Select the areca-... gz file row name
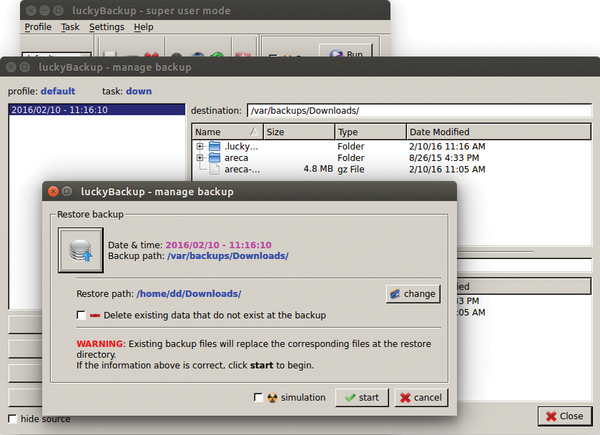This screenshot has height=435, width=600. tap(242, 169)
